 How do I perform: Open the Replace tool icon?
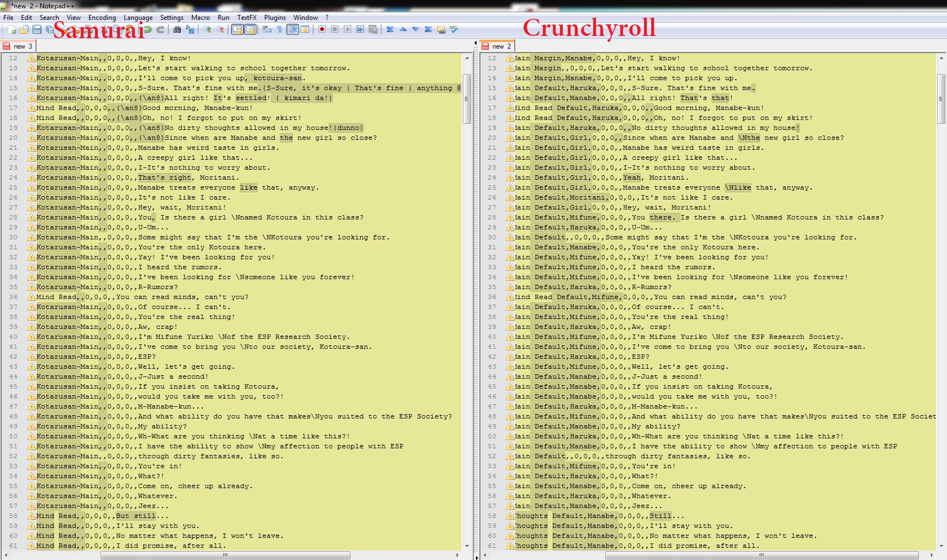(x=190, y=29)
